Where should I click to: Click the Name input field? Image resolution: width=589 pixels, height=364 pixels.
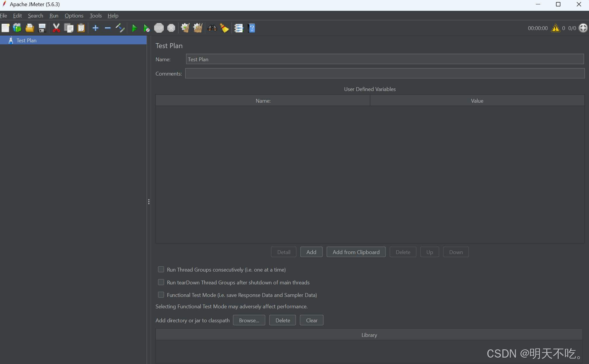click(x=385, y=59)
